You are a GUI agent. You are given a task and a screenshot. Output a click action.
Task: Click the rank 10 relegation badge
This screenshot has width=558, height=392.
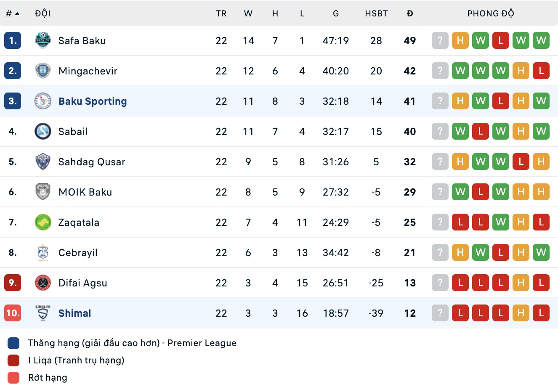(13, 313)
